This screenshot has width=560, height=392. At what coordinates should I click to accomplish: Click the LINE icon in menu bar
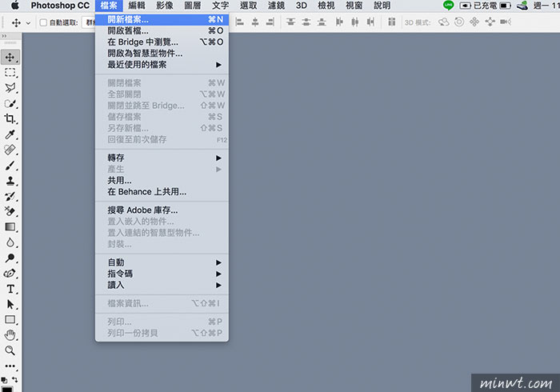click(x=448, y=5)
